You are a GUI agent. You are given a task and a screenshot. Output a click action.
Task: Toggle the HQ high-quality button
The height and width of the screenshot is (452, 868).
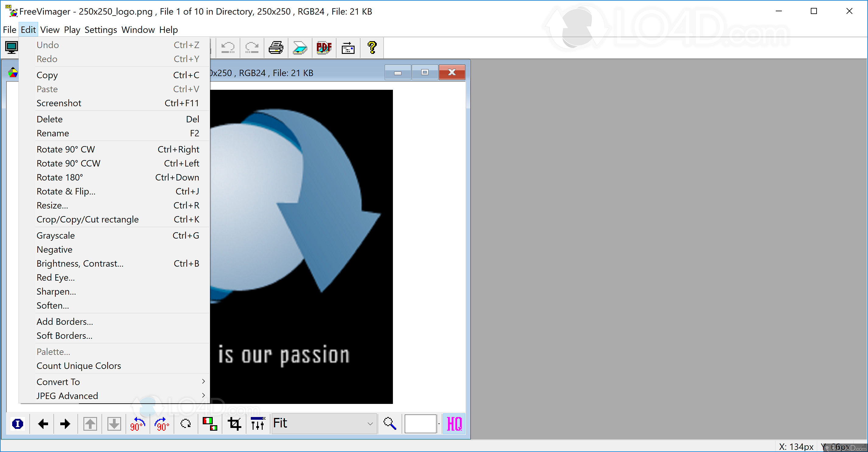point(454,424)
